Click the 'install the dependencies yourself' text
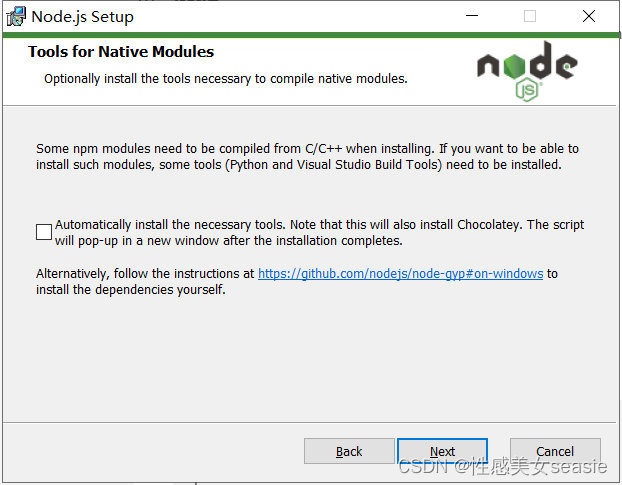Screen dimensions: 622x485 pyautogui.click(x=131, y=290)
